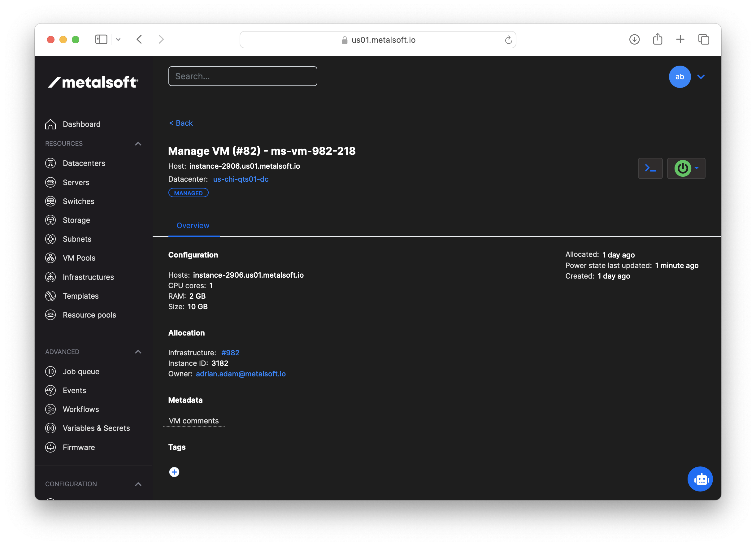Click the metalsoft logo
This screenshot has width=756, height=546.
tap(93, 82)
